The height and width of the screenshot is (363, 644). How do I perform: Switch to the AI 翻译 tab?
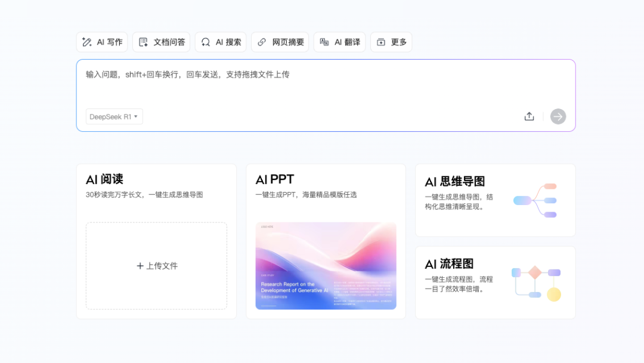[339, 42]
